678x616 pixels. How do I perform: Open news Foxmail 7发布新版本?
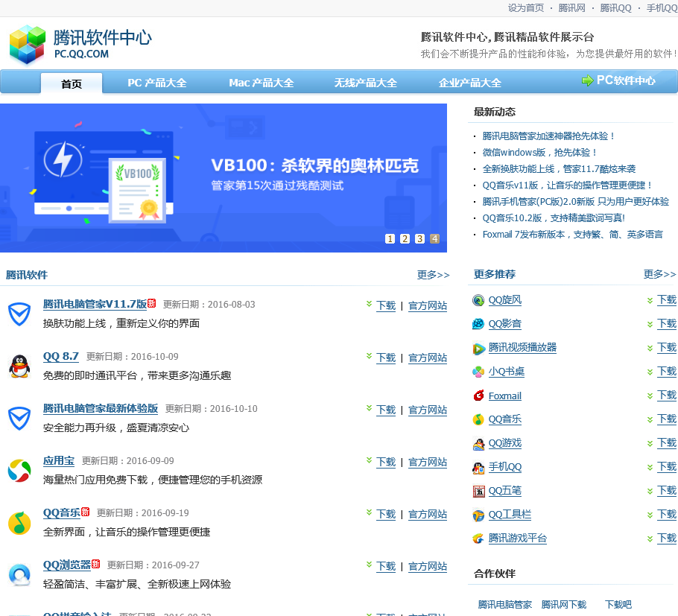click(572, 235)
